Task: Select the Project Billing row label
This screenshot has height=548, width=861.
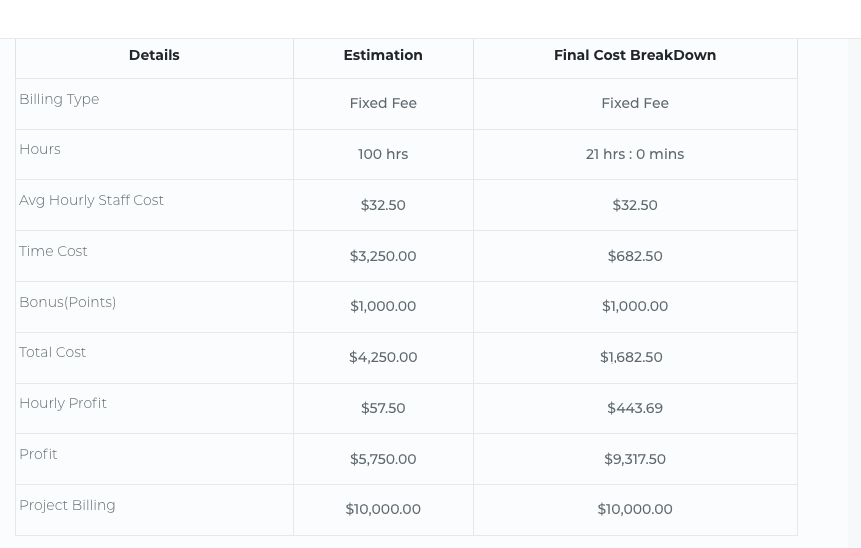Action: pyautogui.click(x=67, y=505)
